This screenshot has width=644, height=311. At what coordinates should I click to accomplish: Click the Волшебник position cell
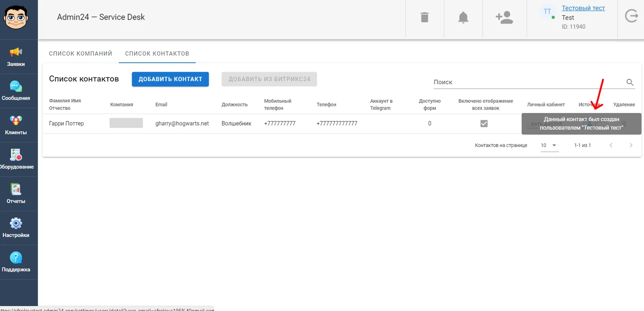pyautogui.click(x=237, y=123)
